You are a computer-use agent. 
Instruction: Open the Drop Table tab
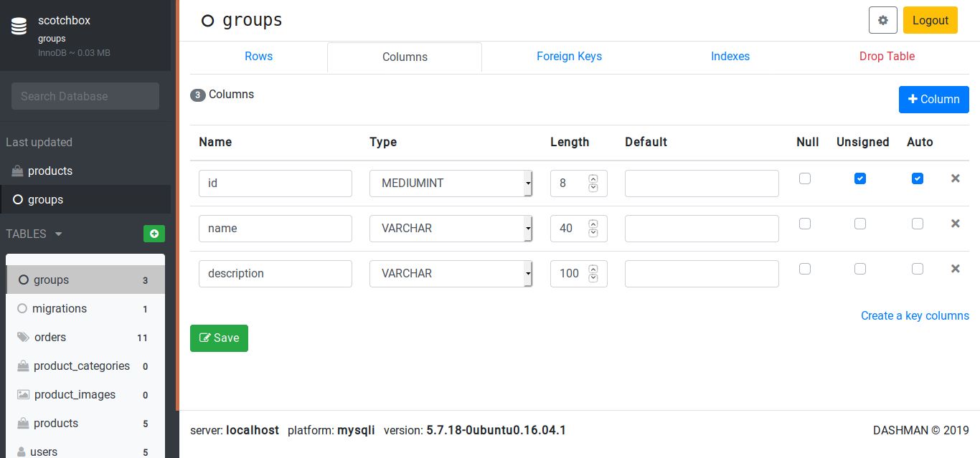887,57
